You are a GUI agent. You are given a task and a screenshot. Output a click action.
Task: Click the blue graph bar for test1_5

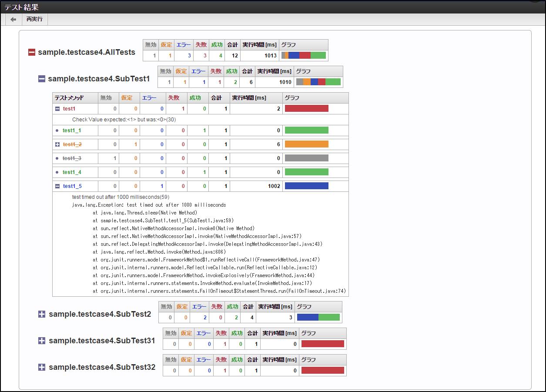point(306,186)
